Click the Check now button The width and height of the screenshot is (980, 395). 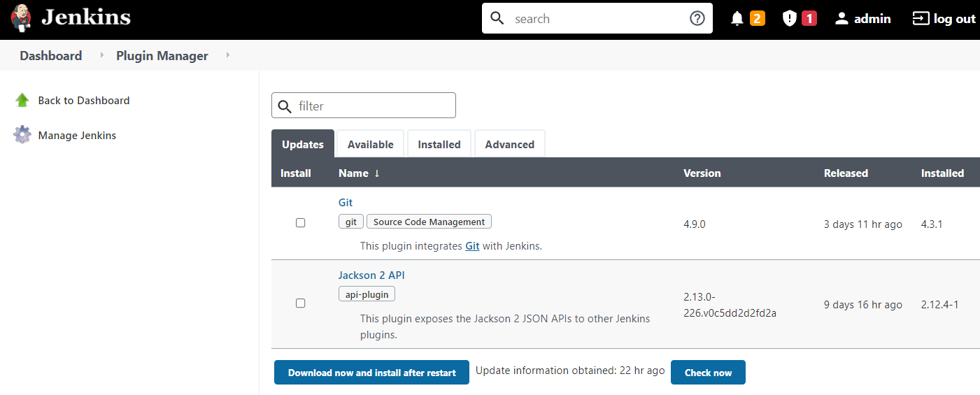708,373
